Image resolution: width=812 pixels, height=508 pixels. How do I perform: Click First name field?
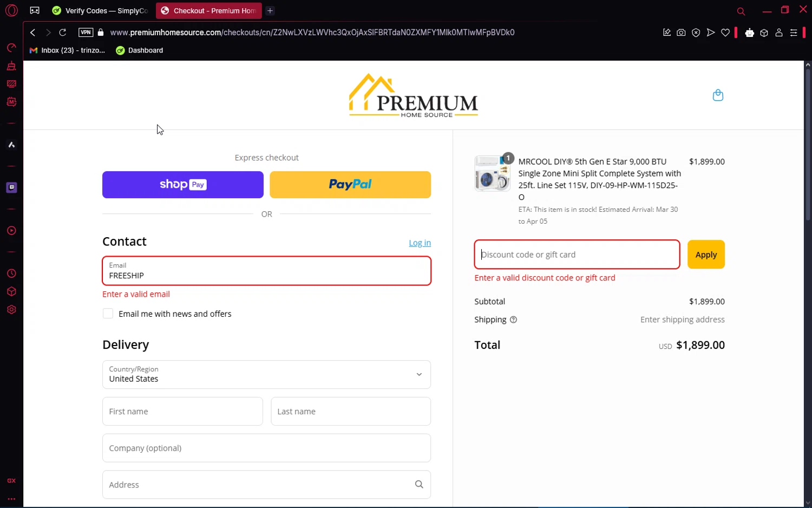pyautogui.click(x=182, y=412)
